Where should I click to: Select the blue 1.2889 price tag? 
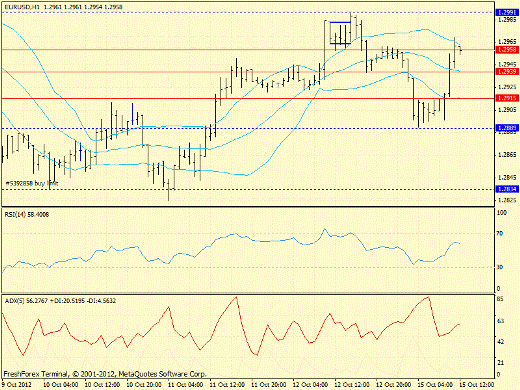(x=507, y=128)
